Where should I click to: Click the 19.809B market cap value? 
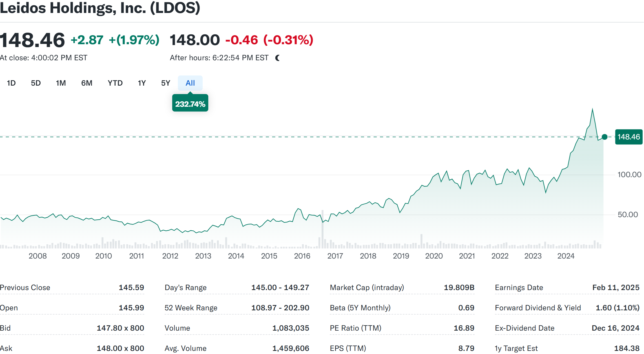coord(459,288)
